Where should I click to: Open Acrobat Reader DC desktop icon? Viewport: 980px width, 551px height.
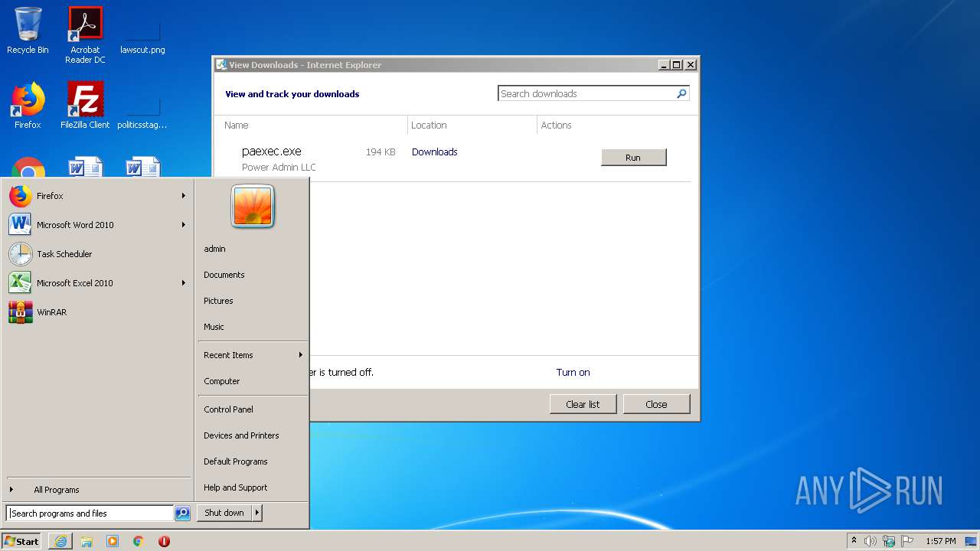(x=85, y=35)
